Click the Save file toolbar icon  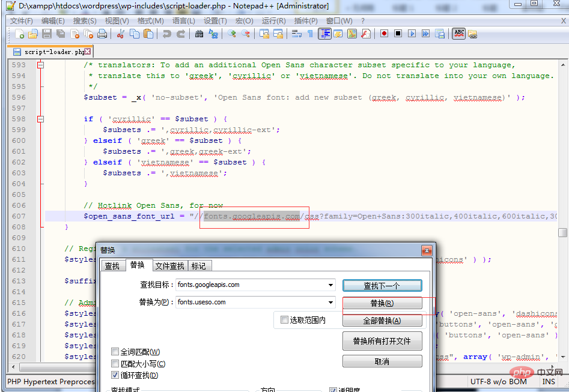click(x=46, y=34)
